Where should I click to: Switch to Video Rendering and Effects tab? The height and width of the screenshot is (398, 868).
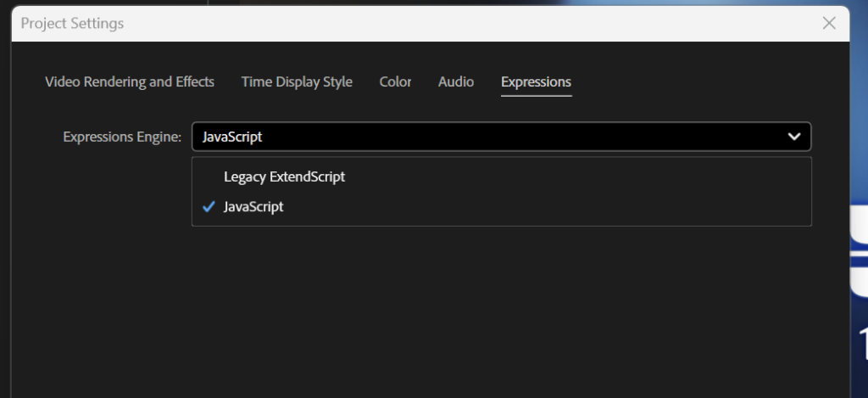pos(130,82)
